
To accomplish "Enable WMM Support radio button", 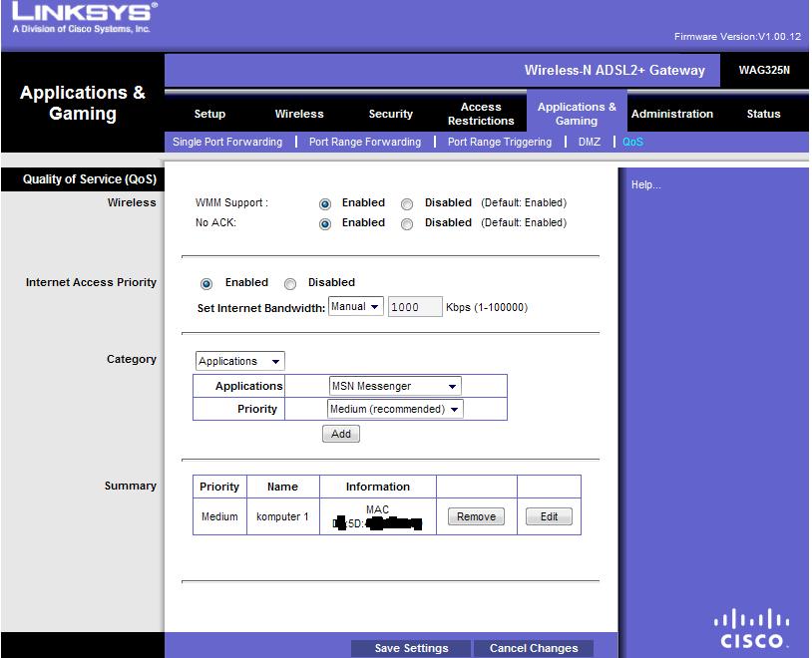I will click(x=324, y=204).
